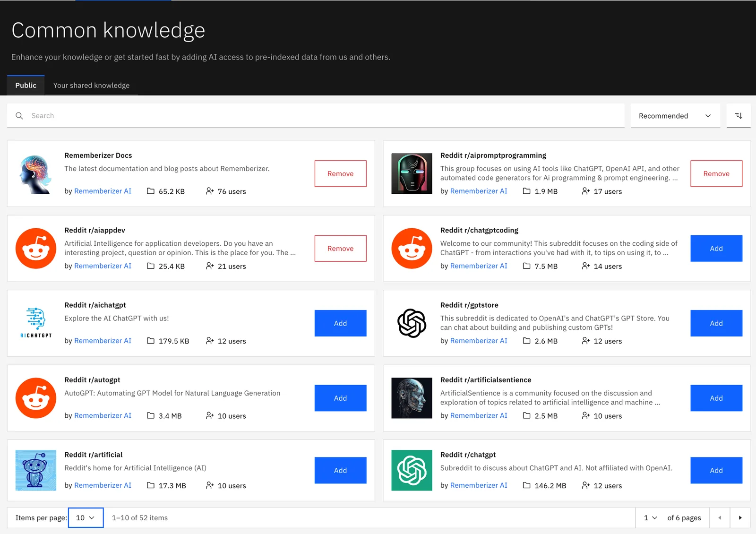Click the Rememberizer Docs title
756x534 pixels.
pos(98,155)
